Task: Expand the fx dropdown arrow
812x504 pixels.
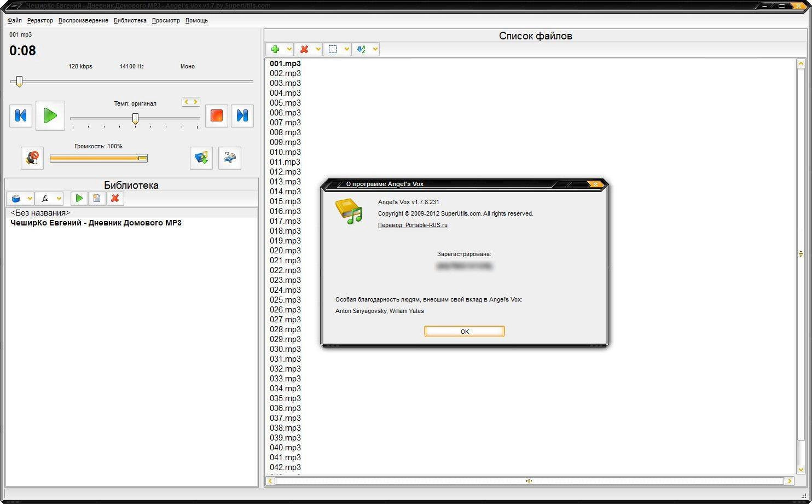Action: [x=59, y=199]
